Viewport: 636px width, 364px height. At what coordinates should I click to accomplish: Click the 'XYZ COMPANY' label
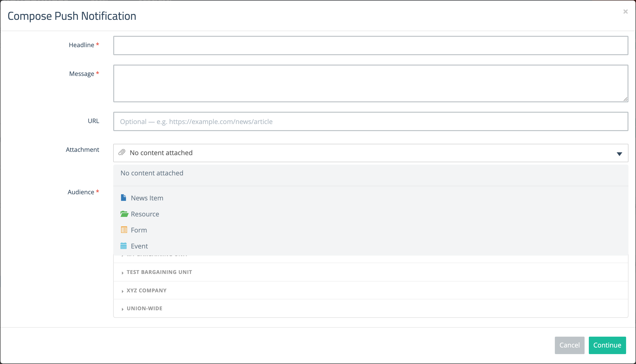click(146, 290)
